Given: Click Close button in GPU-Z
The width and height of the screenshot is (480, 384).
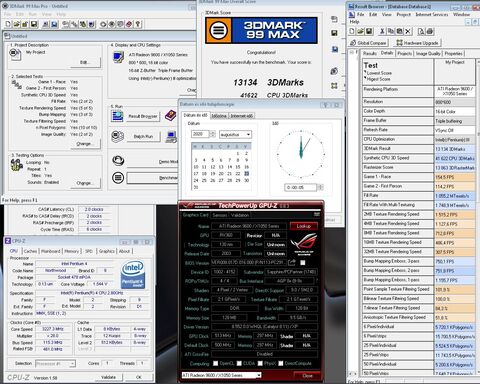Looking at the screenshot, I should pyautogui.click(x=307, y=376).
